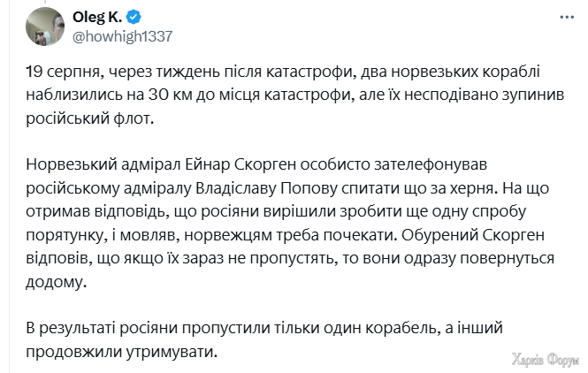Screen dimensions: 588x373
Task: Click the Харків Форум watermark logo
Action: point(546,360)
